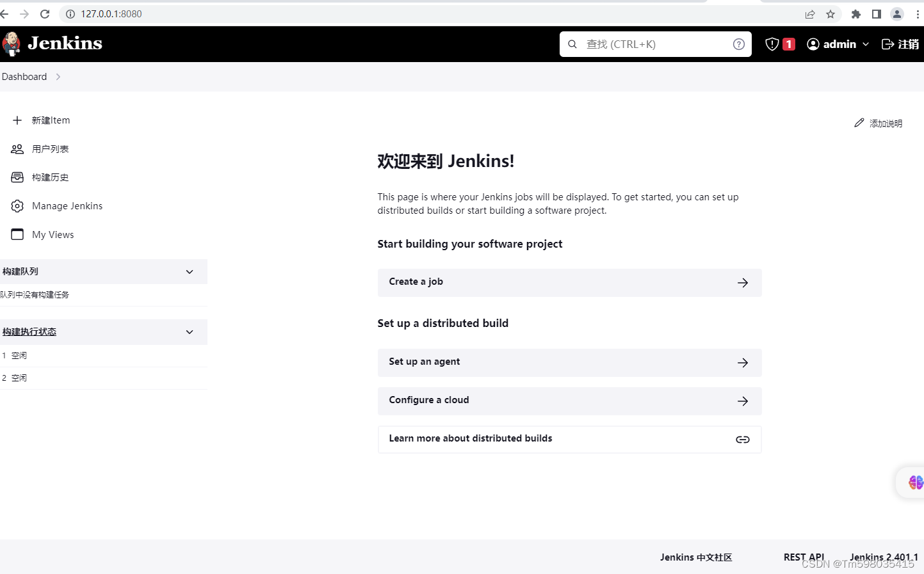
Task: Click the share page icon in address bar
Action: coord(810,14)
